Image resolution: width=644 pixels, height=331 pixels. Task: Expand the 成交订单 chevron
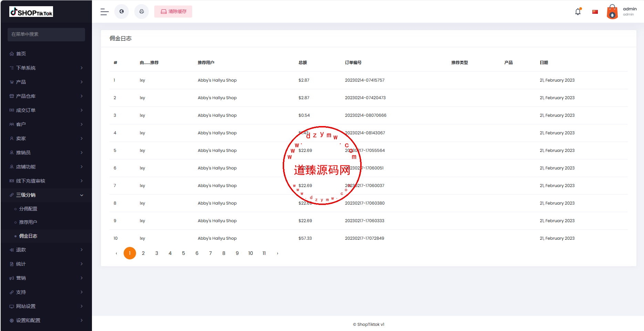pos(82,110)
